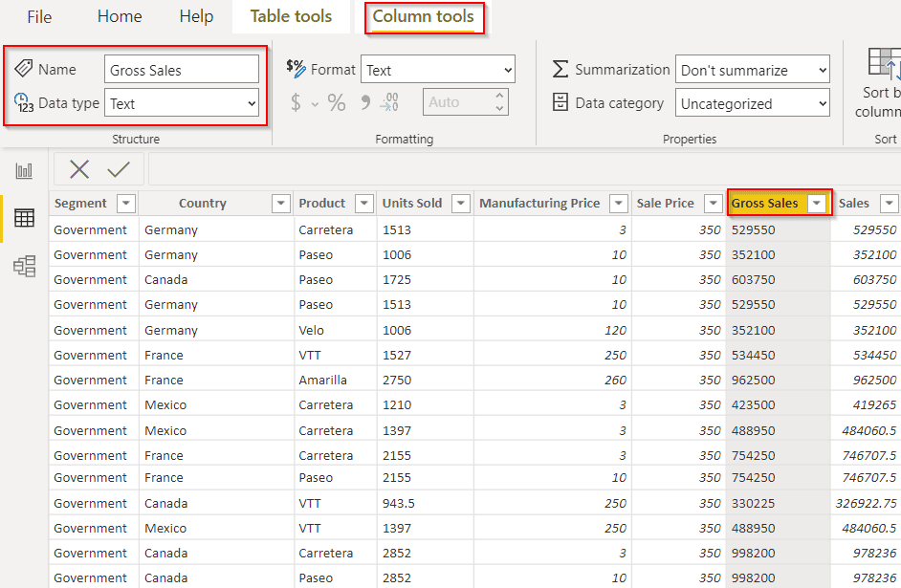Screen dimensions: 901x588
Task: Switch to the Help tab
Action: [x=196, y=16]
